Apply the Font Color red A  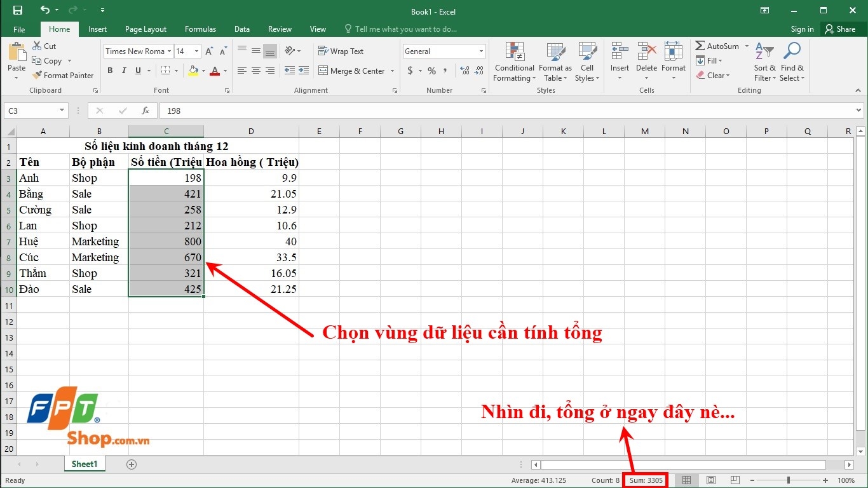tap(215, 71)
